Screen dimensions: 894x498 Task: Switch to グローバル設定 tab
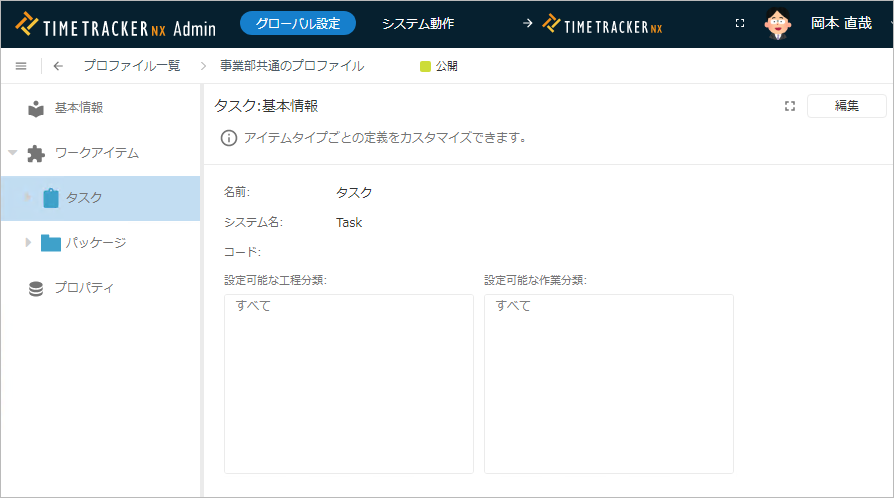point(298,23)
